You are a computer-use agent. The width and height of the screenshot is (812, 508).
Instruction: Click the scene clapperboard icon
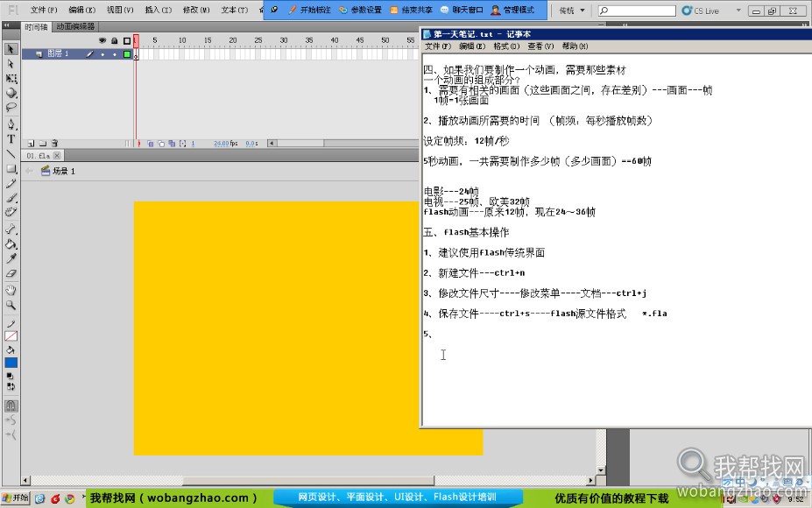point(45,171)
